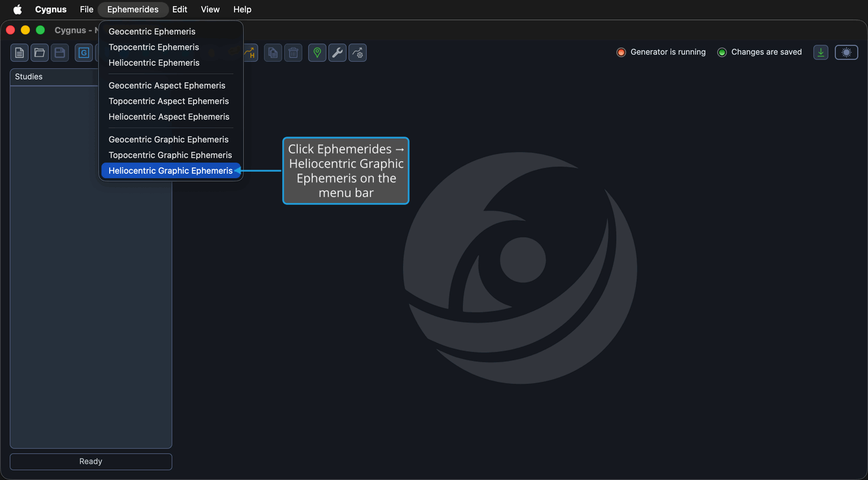Click the 'Changes are saved' status text
The height and width of the screenshot is (480, 868).
[x=767, y=52]
